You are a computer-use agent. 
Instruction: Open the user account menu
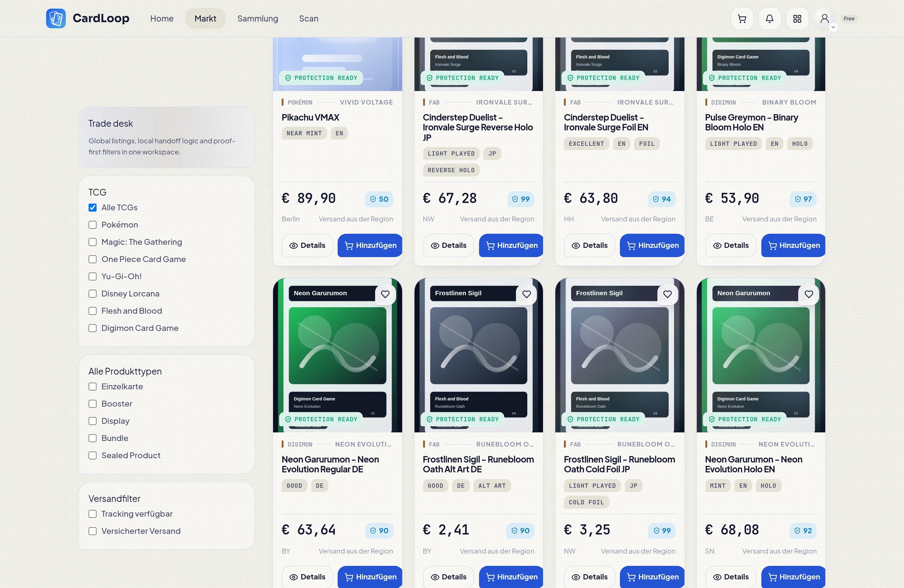(825, 18)
